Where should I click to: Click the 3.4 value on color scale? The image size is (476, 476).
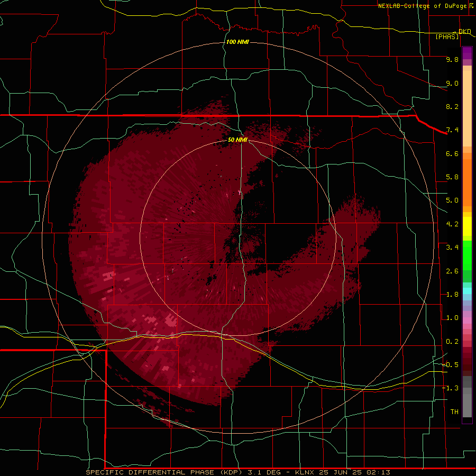click(452, 248)
